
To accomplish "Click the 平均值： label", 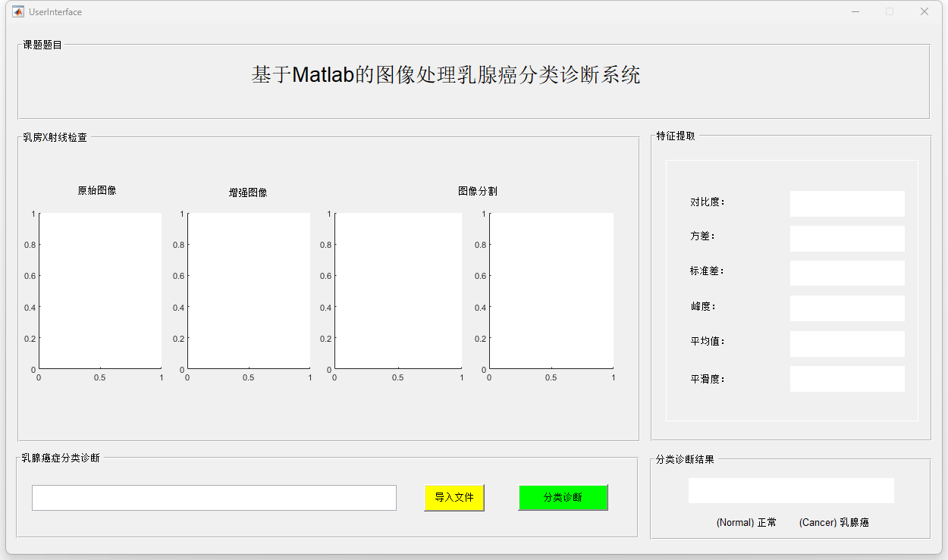I will [x=708, y=342].
